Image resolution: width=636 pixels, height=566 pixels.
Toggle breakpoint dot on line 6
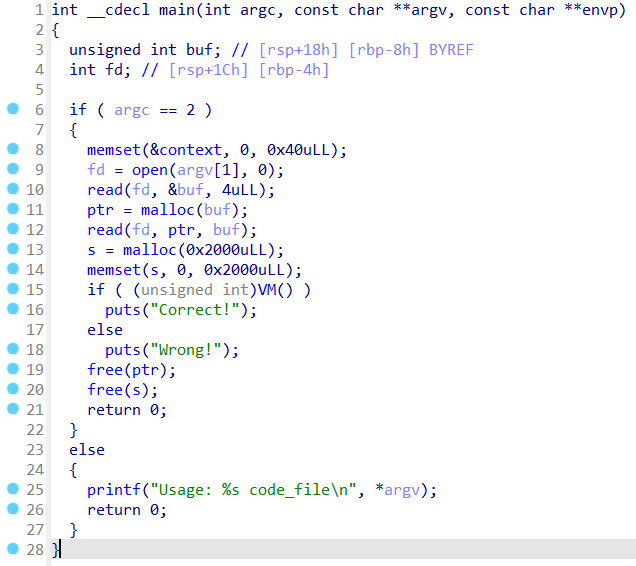click(x=13, y=109)
